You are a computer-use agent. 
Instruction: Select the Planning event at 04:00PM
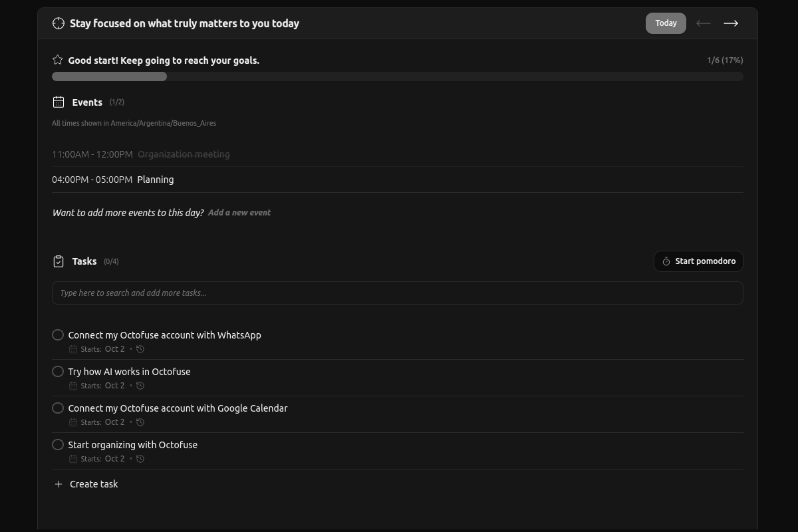point(155,179)
